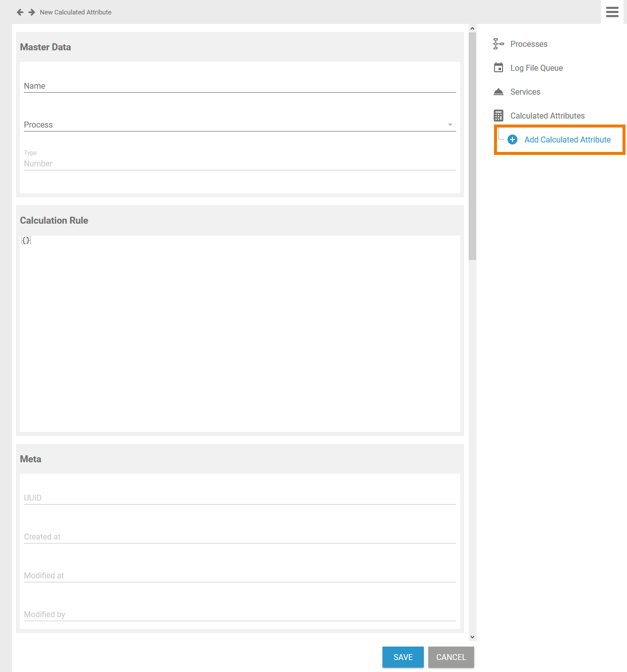Image resolution: width=627 pixels, height=672 pixels.
Task: Click the Calculated Attributes calculator icon
Action: click(x=498, y=116)
